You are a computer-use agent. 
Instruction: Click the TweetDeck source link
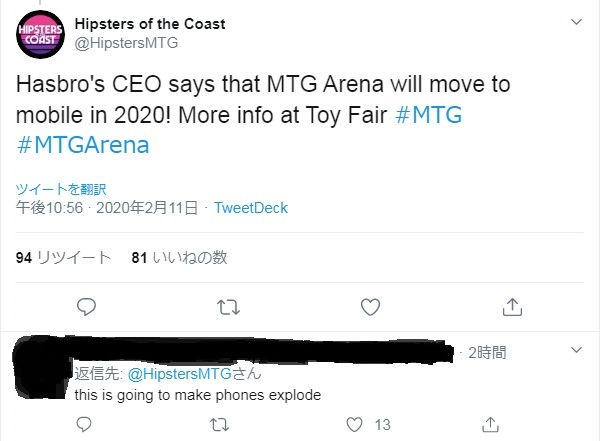coord(252,208)
